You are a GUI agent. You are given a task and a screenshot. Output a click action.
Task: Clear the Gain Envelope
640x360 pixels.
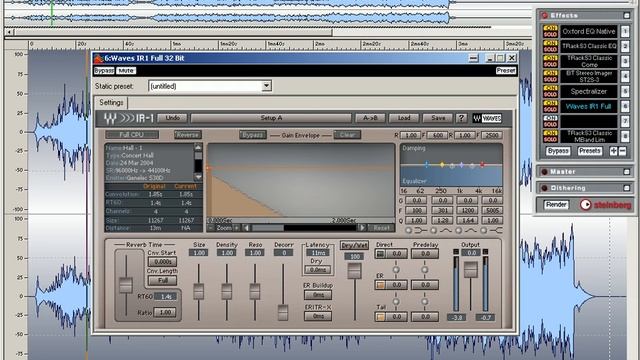coord(347,135)
